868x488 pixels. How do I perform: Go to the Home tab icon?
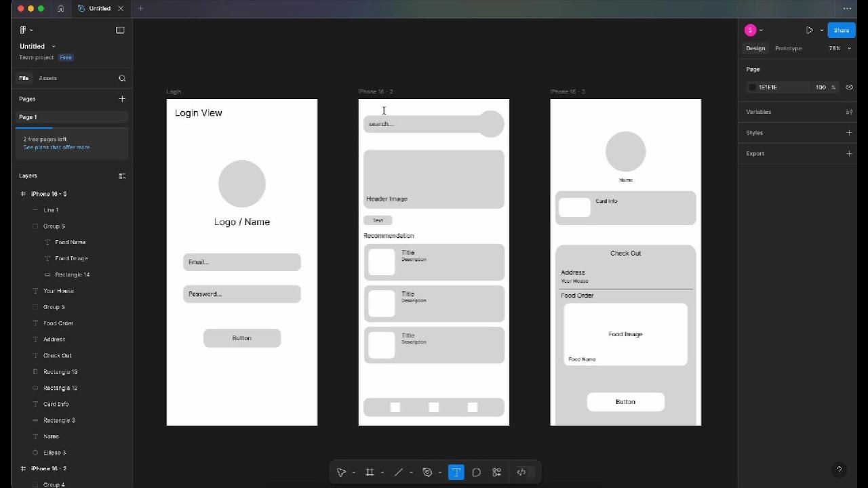pyautogui.click(x=61, y=9)
